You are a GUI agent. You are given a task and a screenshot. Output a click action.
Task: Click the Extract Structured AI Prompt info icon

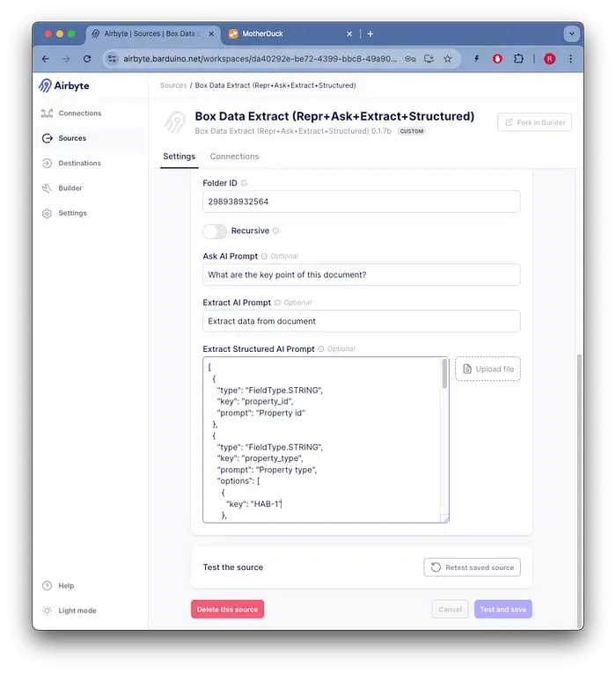tap(321, 349)
